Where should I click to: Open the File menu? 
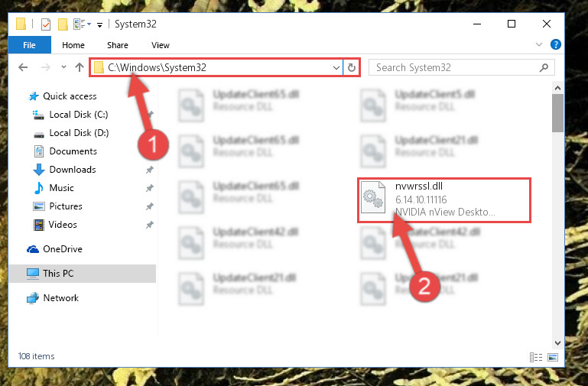point(30,45)
